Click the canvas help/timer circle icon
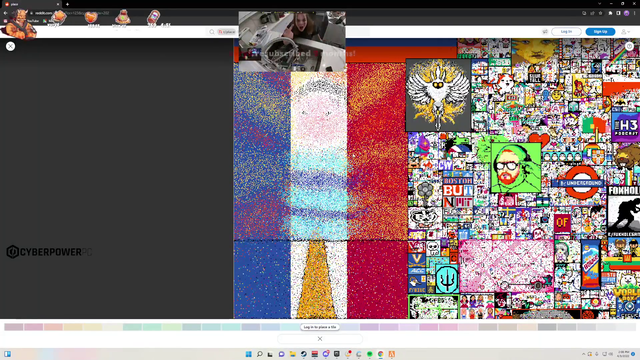640x360 pixels. 629,47
